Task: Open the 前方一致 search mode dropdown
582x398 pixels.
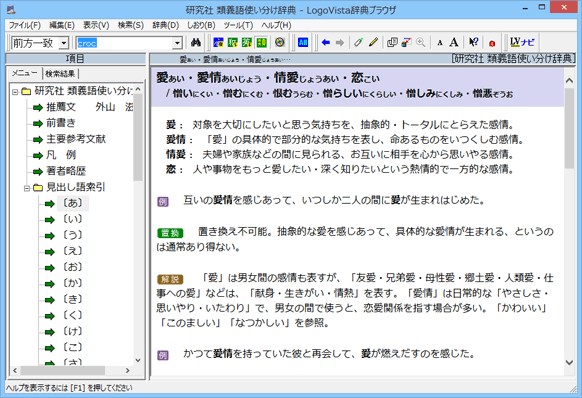Action: coord(64,43)
